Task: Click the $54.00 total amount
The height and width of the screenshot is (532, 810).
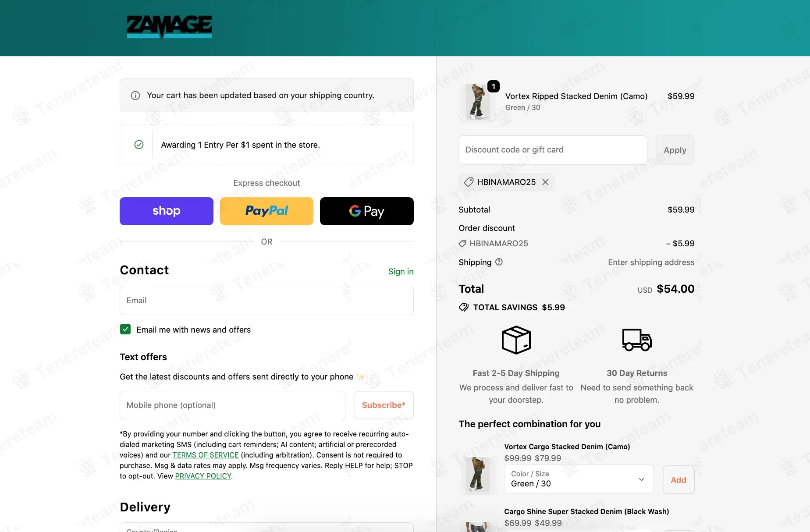Action: (x=675, y=289)
